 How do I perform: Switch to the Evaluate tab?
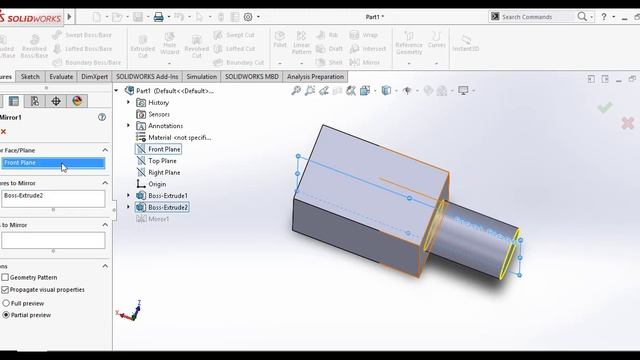click(61, 76)
